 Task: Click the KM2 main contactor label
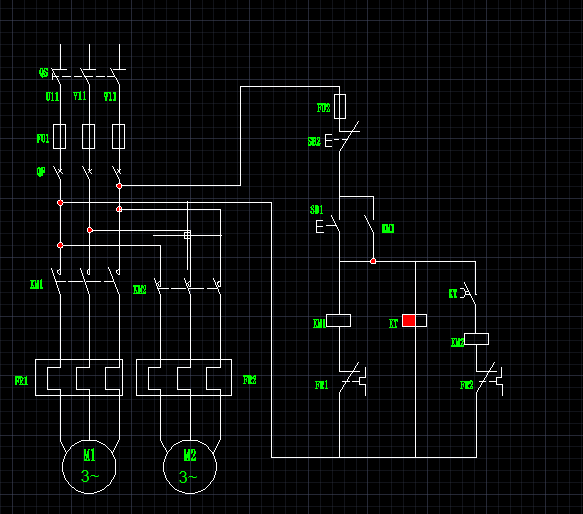coord(140,289)
